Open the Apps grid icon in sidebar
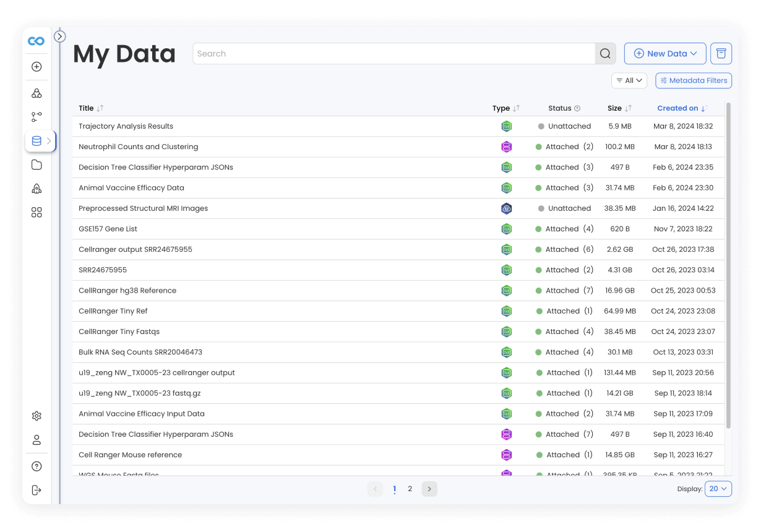 (36, 212)
